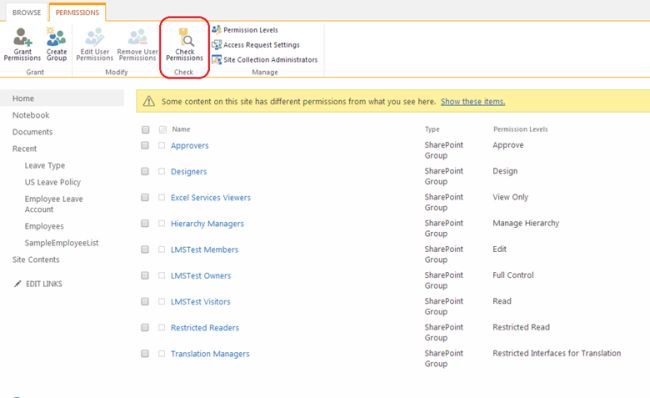Viewport: 650px width, 398px height.
Task: Click the EDIT LINKS text
Action: coord(44,284)
